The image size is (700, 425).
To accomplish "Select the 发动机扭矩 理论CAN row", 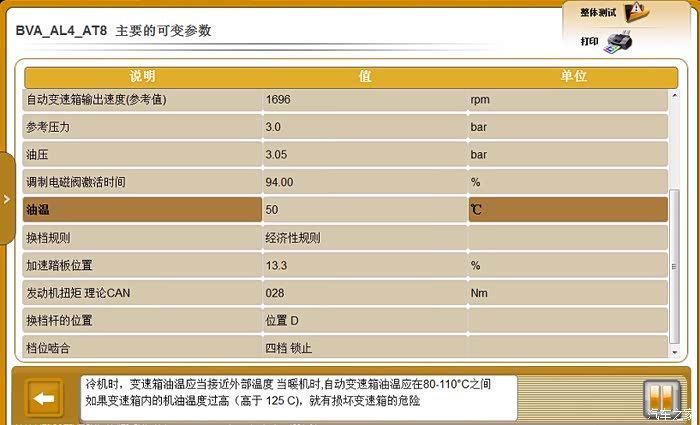I will [x=345, y=293].
